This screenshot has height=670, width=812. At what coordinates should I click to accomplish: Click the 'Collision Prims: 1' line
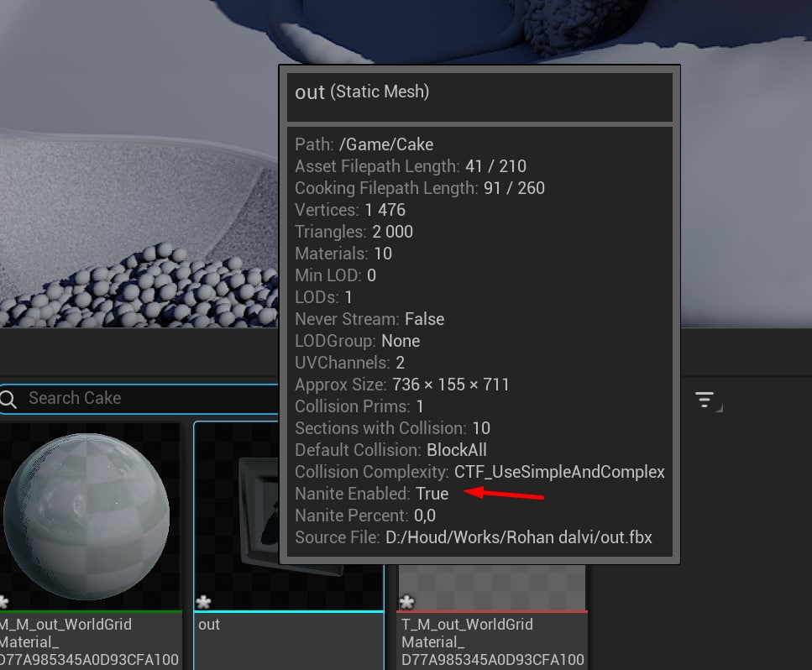pyautogui.click(x=359, y=406)
